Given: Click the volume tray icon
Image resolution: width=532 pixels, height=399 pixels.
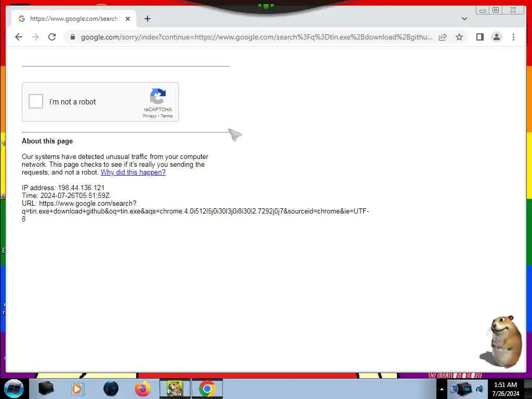Looking at the screenshot, I should [480, 389].
